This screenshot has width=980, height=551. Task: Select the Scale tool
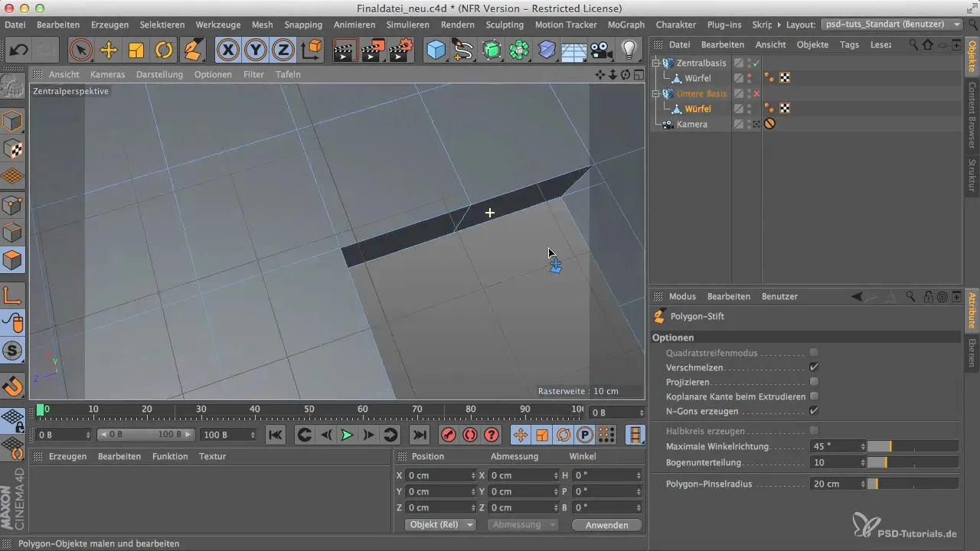tap(136, 51)
